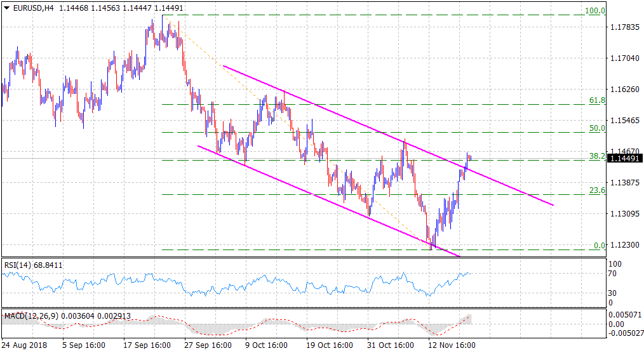Select the 23.6 Fibonacci level label
The image size is (644, 353).
(x=596, y=190)
